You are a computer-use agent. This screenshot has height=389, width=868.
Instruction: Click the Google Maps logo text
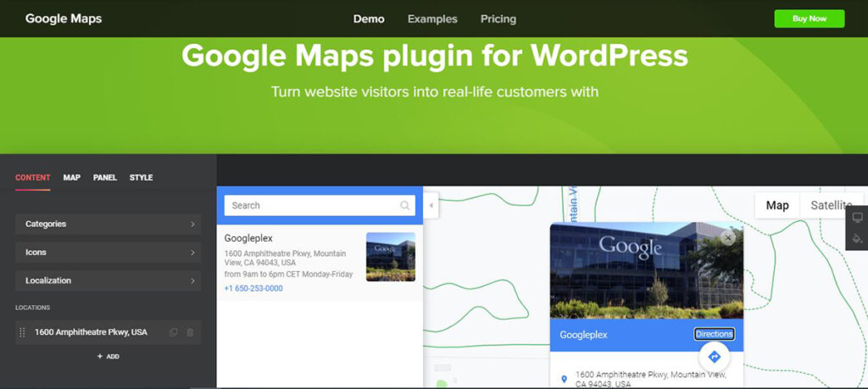click(64, 19)
